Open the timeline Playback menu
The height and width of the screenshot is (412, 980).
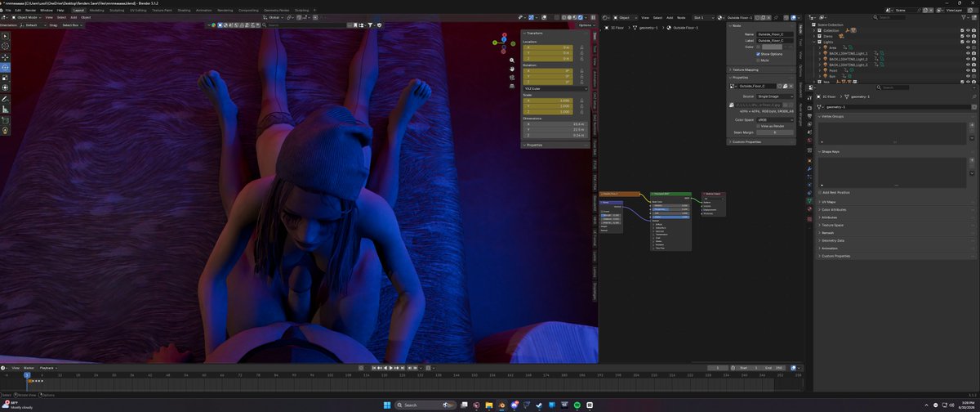point(47,368)
